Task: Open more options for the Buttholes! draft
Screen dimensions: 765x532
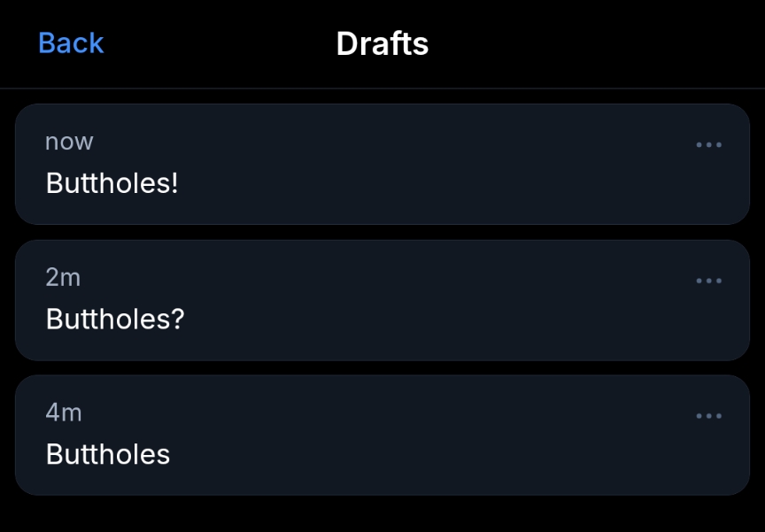Action: click(x=708, y=144)
